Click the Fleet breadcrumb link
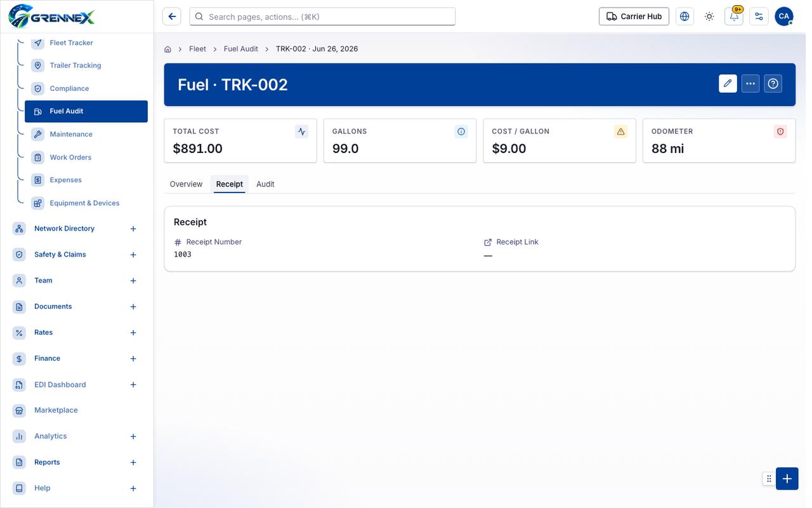The width and height of the screenshot is (812, 508). click(x=197, y=49)
